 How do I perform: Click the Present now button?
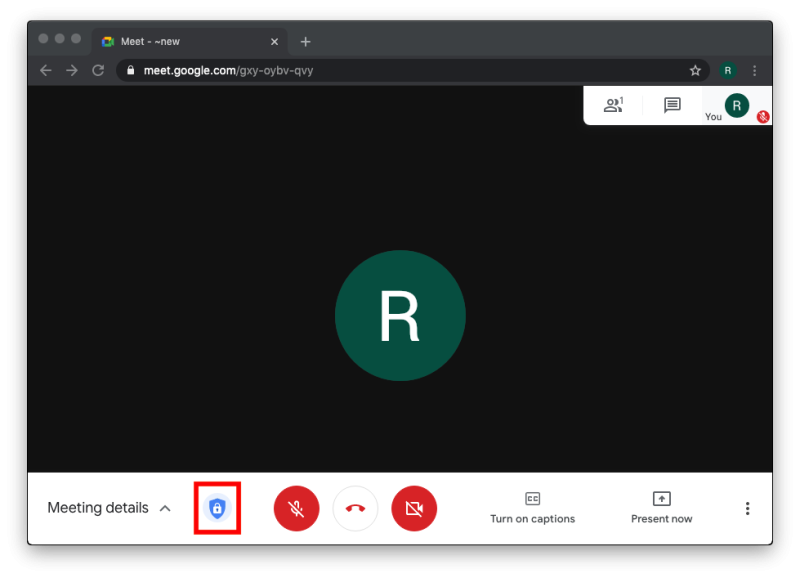(x=661, y=508)
